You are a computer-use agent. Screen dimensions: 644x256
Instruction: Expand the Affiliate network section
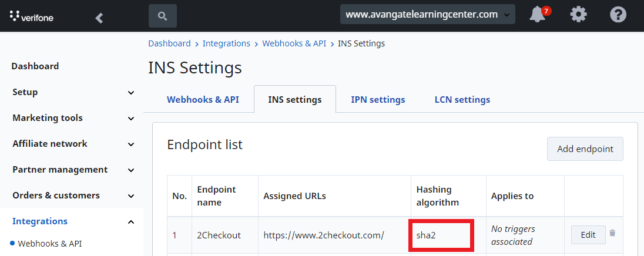click(x=72, y=144)
